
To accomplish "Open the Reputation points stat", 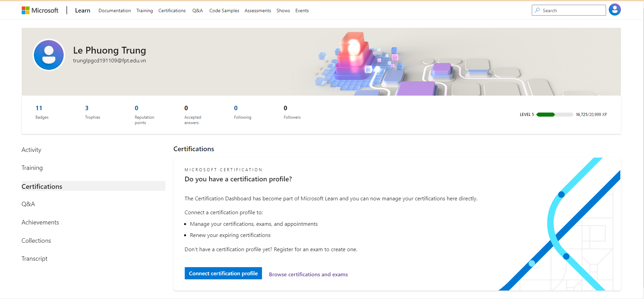I will (144, 115).
